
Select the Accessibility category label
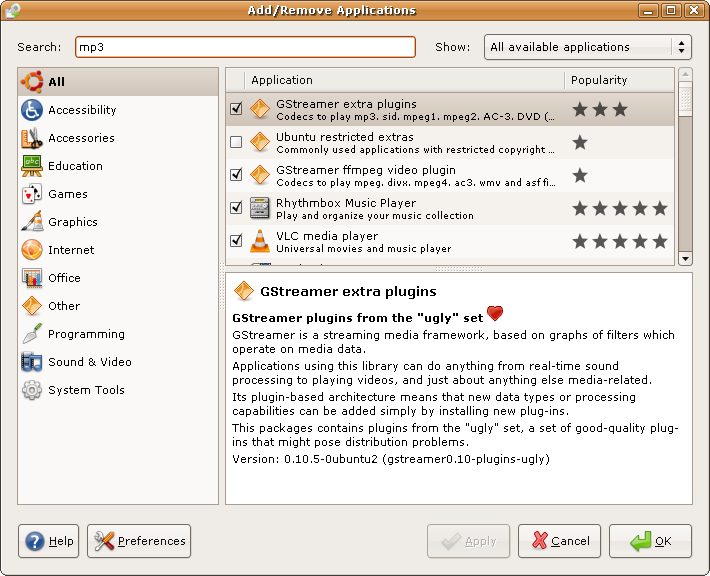[82, 110]
